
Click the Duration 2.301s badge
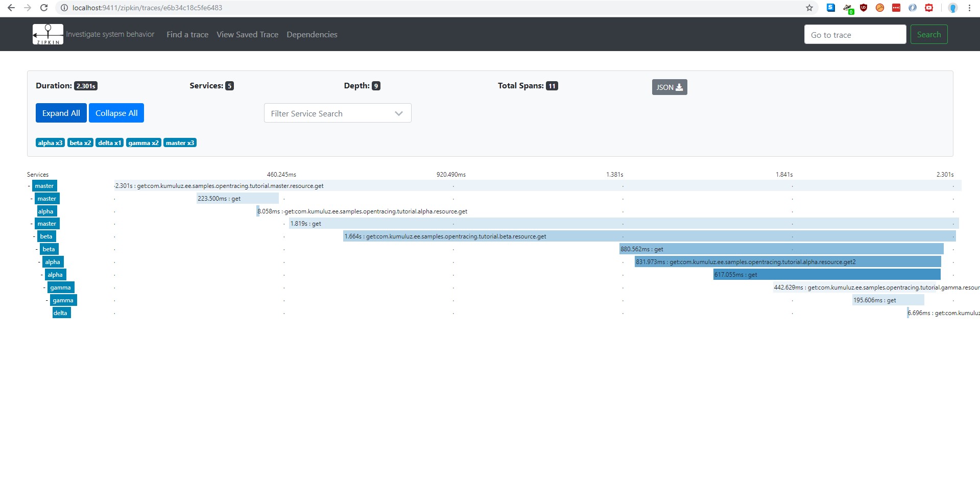coord(86,86)
